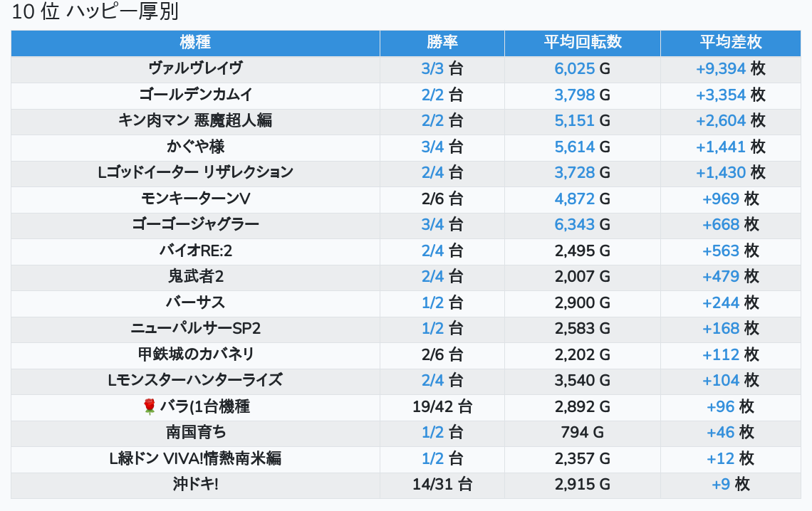The height and width of the screenshot is (511, 812).
Task: Click the +668 枚 value
Action: (731, 224)
